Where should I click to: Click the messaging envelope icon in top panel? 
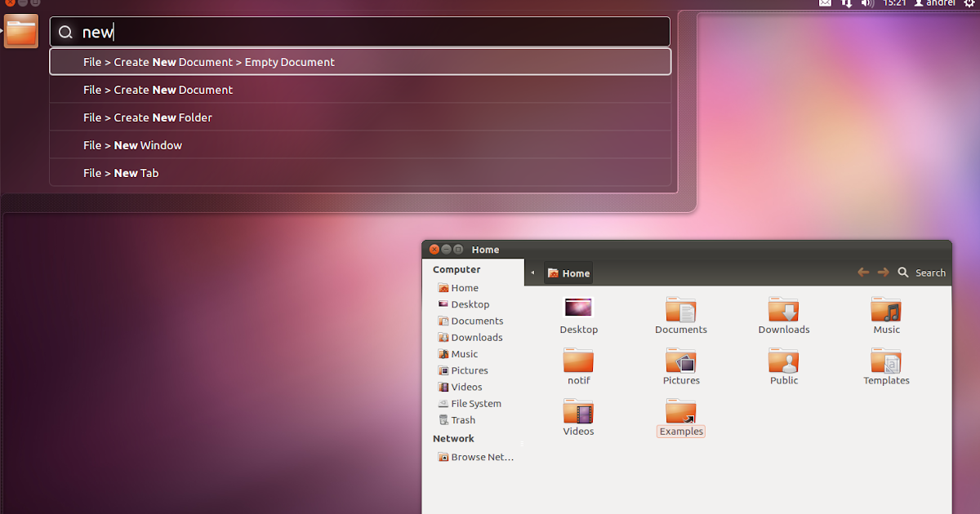(825, 3)
